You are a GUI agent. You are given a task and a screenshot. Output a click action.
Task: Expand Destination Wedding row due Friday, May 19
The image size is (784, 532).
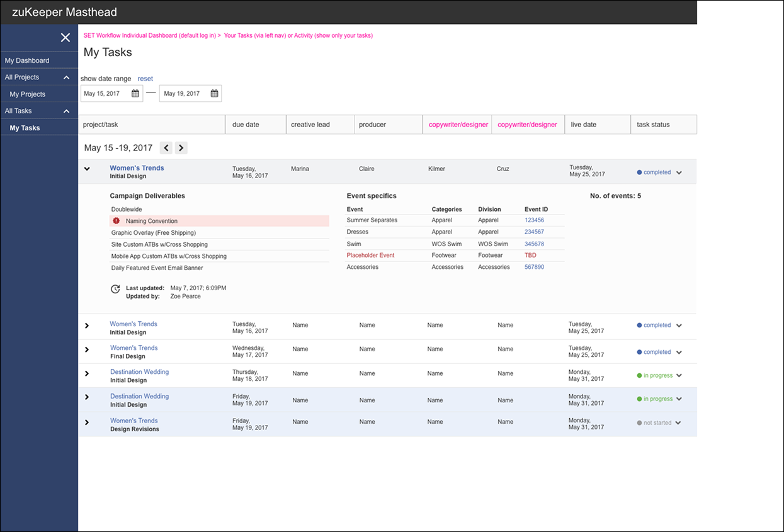point(87,397)
